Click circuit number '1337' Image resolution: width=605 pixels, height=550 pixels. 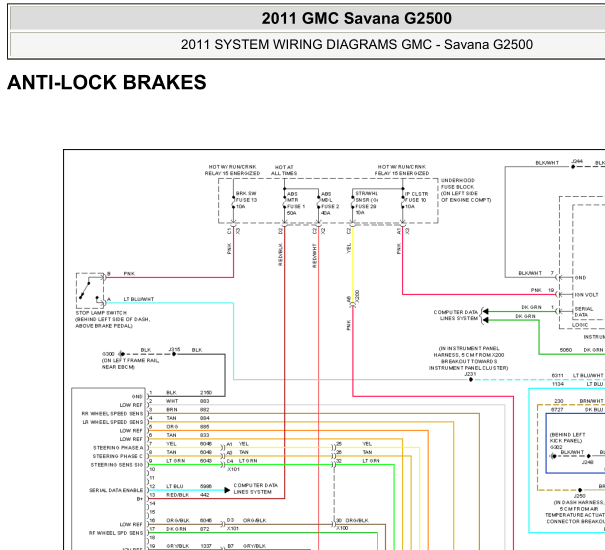(x=206, y=546)
